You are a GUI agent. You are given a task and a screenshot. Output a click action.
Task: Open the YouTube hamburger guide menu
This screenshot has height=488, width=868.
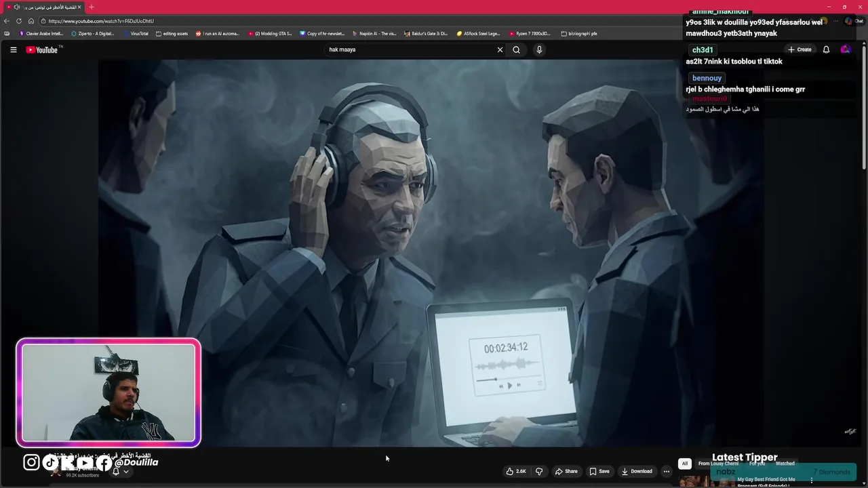[13, 49]
